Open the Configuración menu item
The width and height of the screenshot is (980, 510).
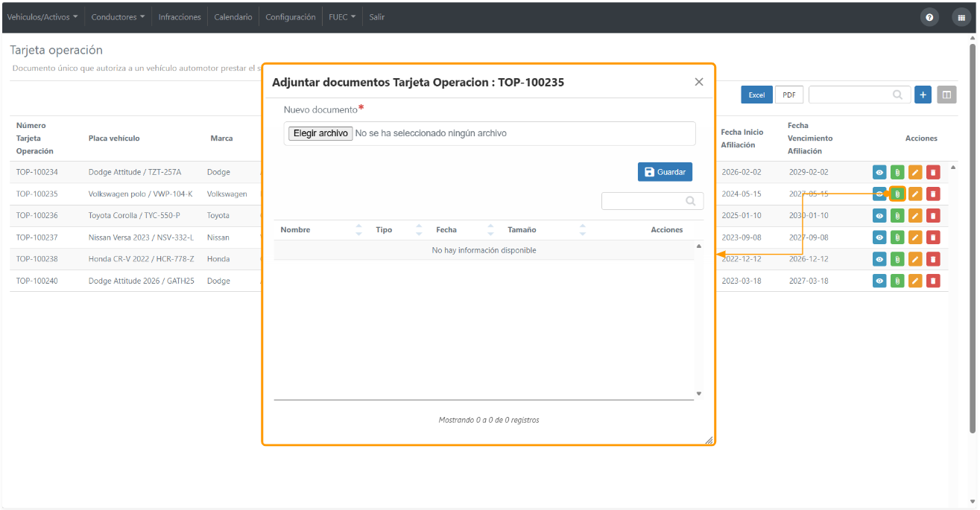[x=291, y=17]
